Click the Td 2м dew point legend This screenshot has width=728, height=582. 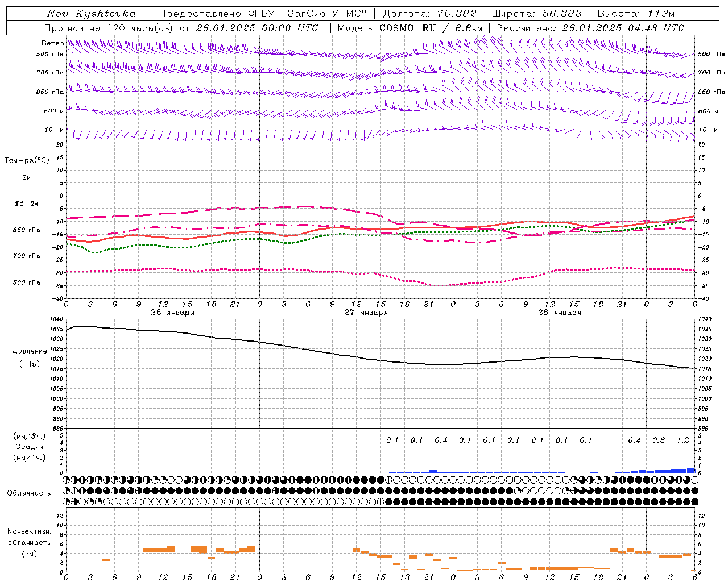pyautogui.click(x=27, y=206)
